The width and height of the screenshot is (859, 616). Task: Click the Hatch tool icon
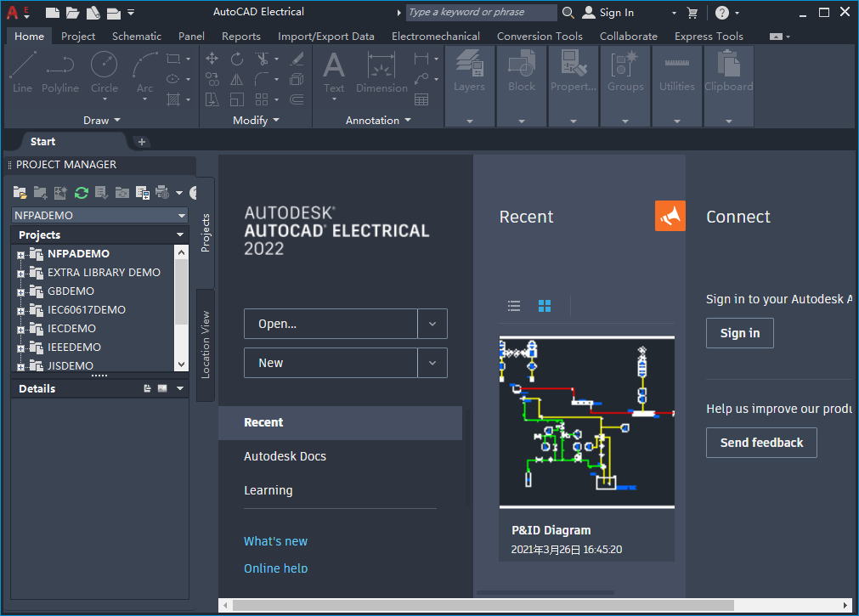pos(173,99)
